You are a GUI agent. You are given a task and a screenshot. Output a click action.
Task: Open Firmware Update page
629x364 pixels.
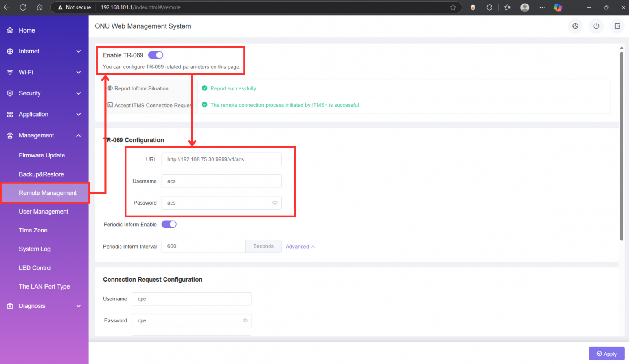click(x=42, y=155)
